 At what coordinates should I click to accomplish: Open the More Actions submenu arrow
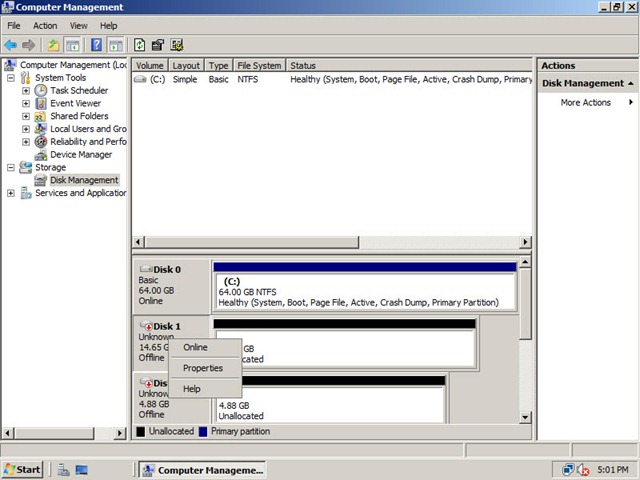631,102
